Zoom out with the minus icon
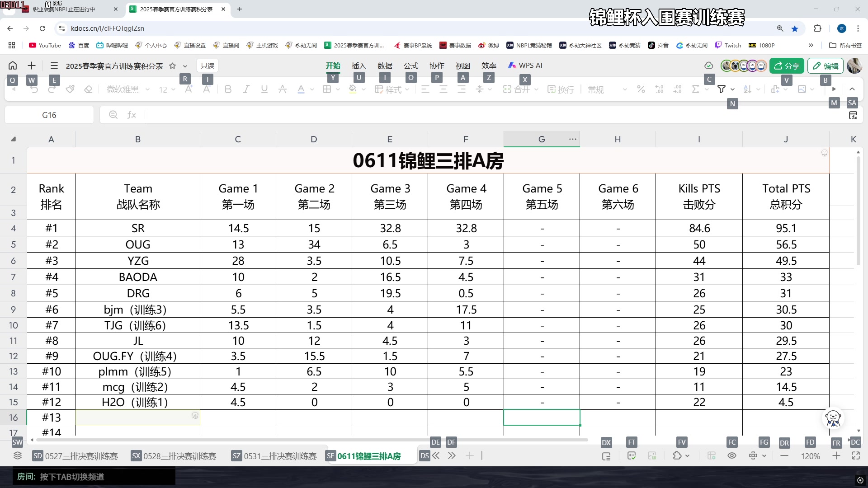Image resolution: width=868 pixels, height=488 pixels. (x=784, y=456)
